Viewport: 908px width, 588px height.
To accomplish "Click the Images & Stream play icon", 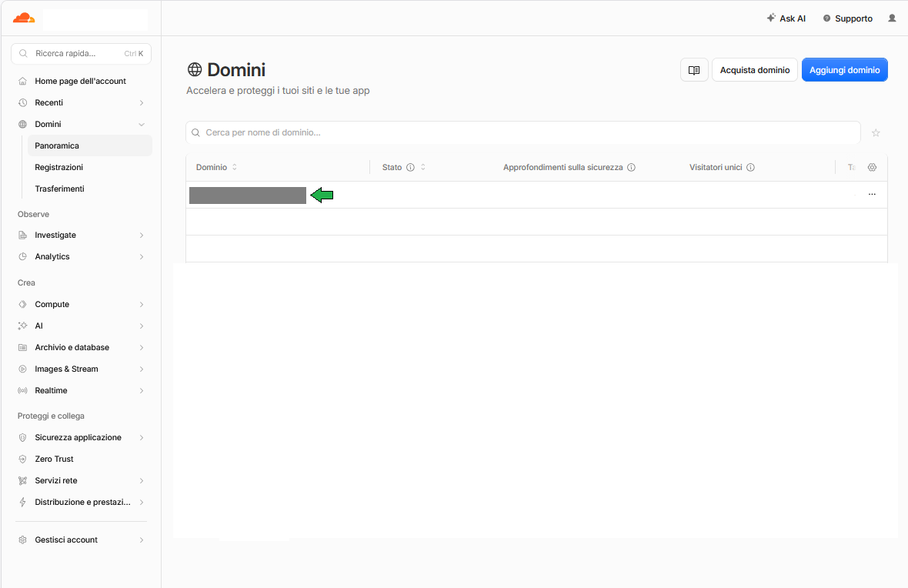I will (22, 369).
